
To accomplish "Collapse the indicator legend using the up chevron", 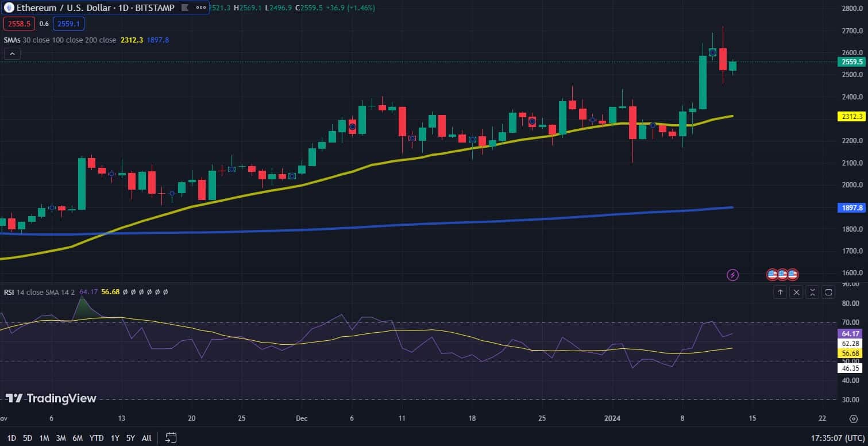I will (11, 53).
